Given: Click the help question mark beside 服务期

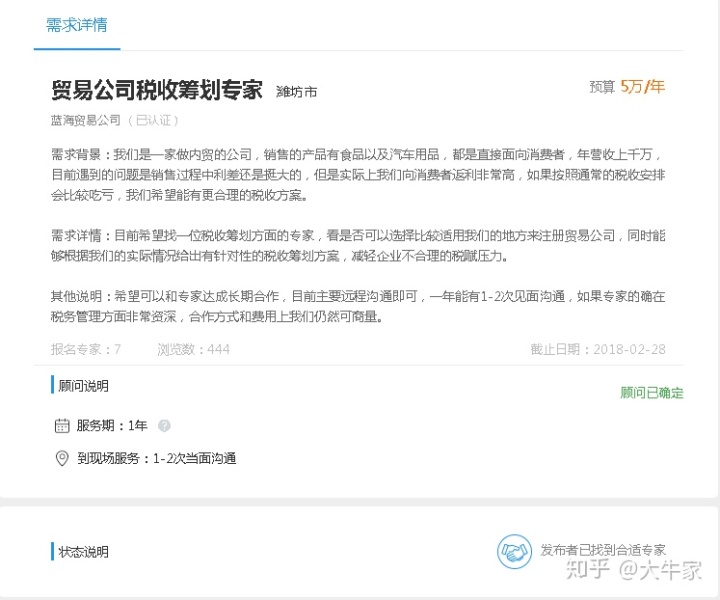Looking at the screenshot, I should 164,426.
